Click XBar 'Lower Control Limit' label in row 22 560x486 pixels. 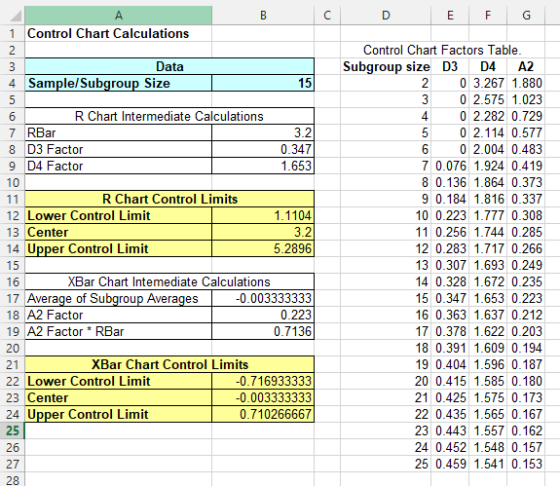(118, 381)
